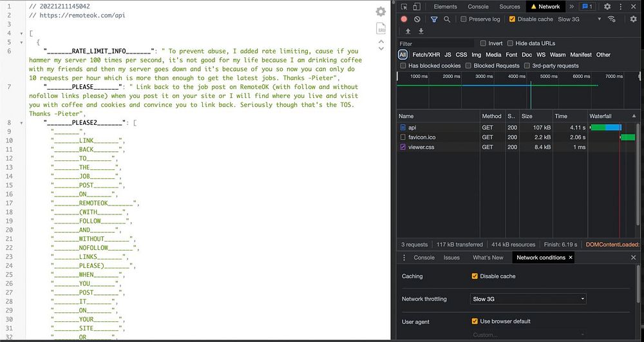
Task: Filter requests by CSS
Action: [461, 55]
